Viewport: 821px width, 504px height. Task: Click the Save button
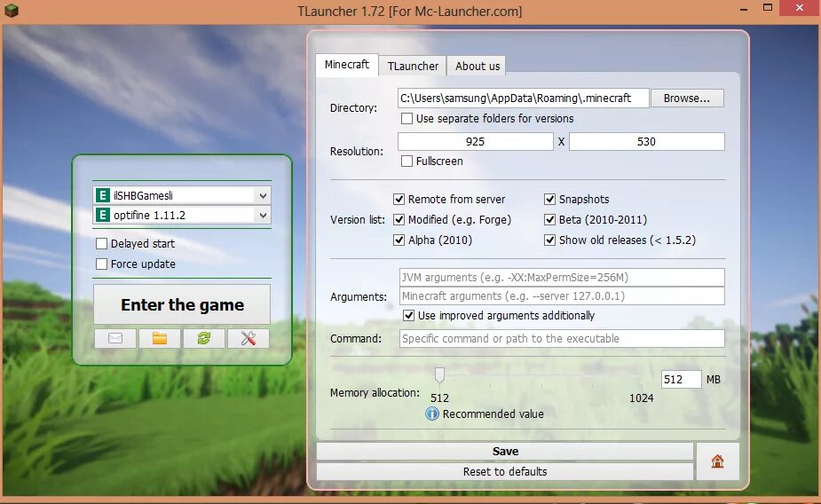(x=505, y=451)
